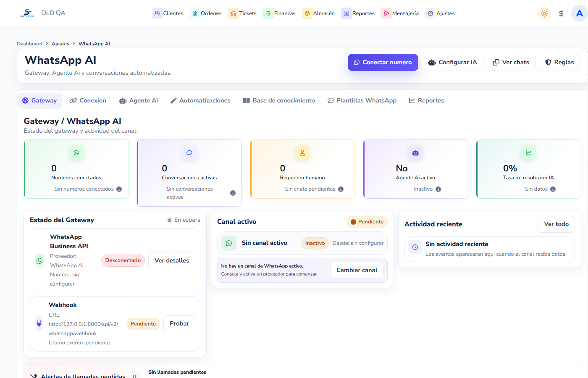Viewport: 588px width, 378px height.
Task: Click 'Sin actividad reciente' text
Action: pyautogui.click(x=457, y=244)
